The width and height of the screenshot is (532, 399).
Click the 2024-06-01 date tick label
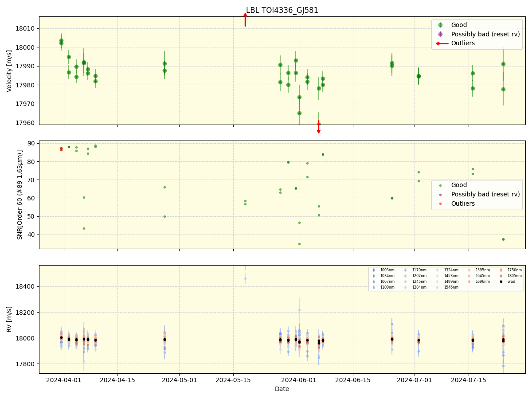click(299, 380)
